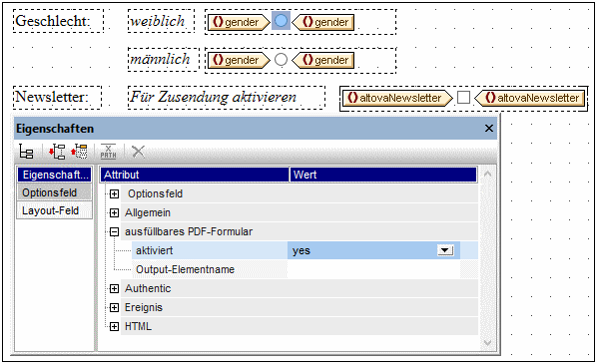This screenshot has width=597, height=364.
Task: Select the aktiviert attribute row
Action: pyautogui.click(x=210, y=250)
